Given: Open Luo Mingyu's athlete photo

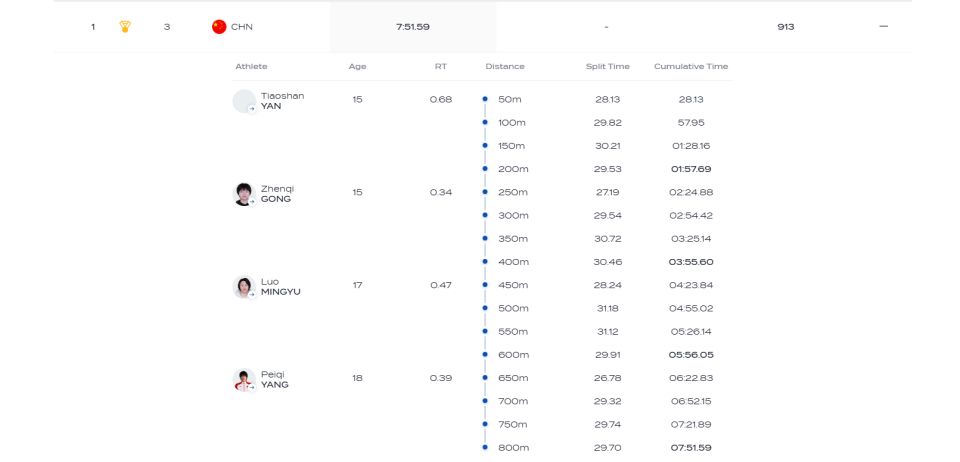Looking at the screenshot, I should tap(244, 287).
